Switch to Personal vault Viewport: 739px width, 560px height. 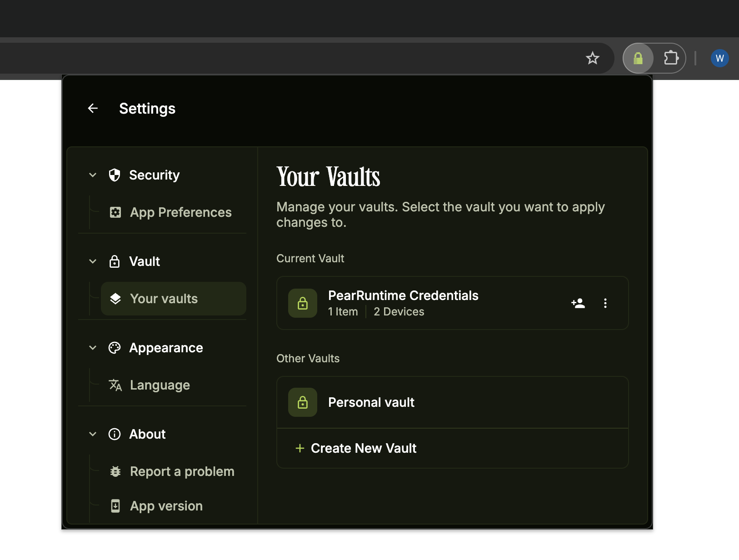point(453,402)
